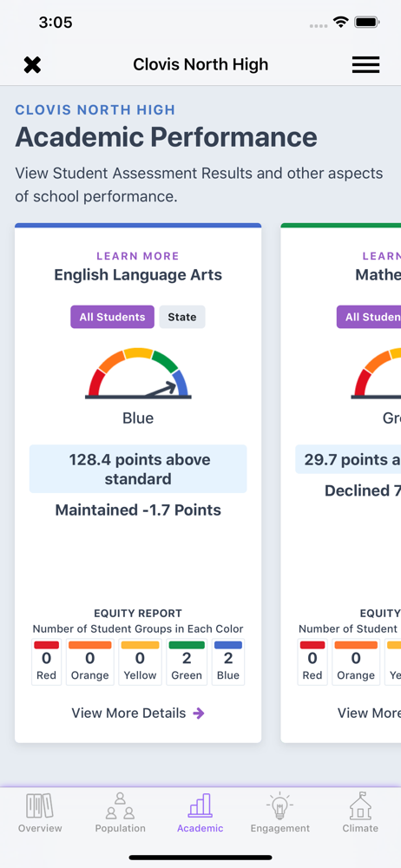Tap the 128.4 points above standard box
Screen dimensions: 401x868
tap(138, 469)
